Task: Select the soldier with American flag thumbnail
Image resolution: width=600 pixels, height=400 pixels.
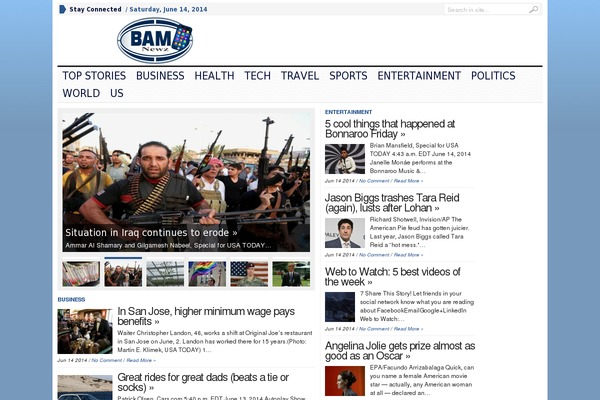Action: point(249,274)
